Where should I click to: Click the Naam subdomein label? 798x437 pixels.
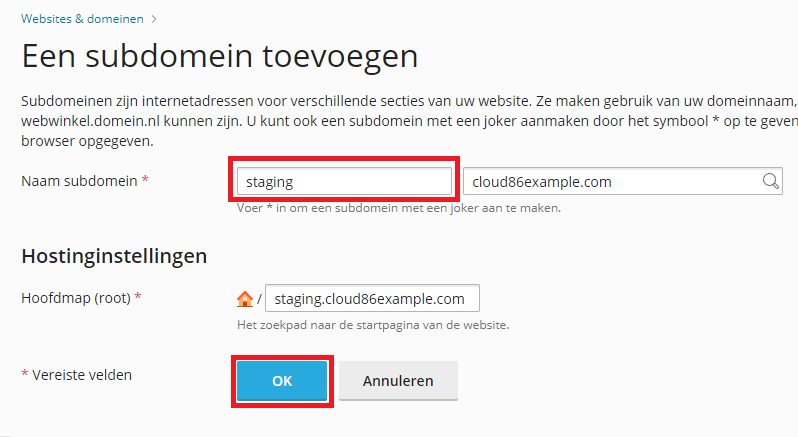coord(79,181)
